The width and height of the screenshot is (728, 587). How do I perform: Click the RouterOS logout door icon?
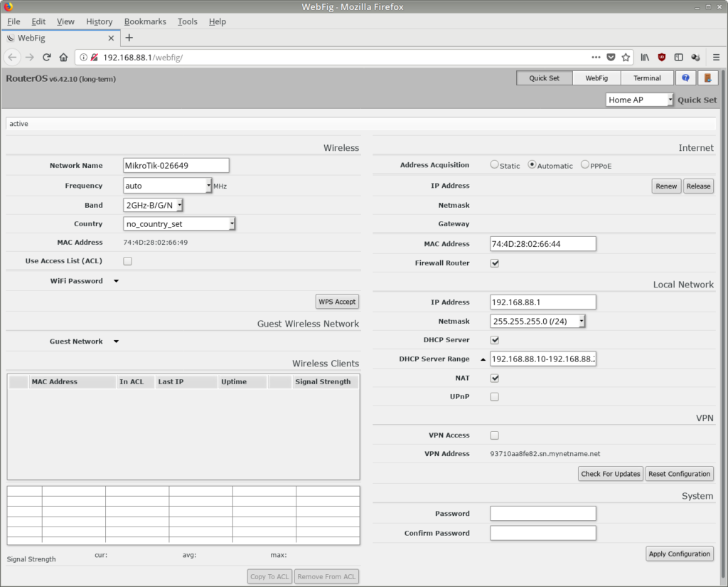pos(707,78)
